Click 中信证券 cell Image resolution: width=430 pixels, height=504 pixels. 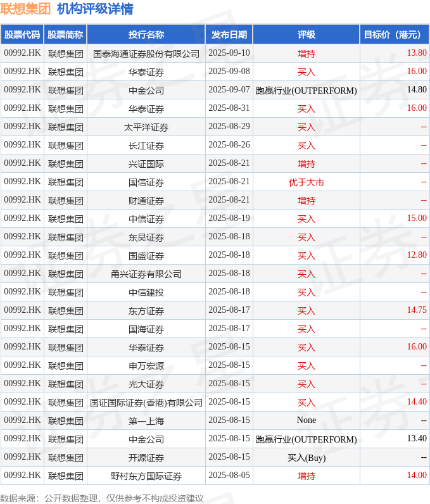point(146,219)
